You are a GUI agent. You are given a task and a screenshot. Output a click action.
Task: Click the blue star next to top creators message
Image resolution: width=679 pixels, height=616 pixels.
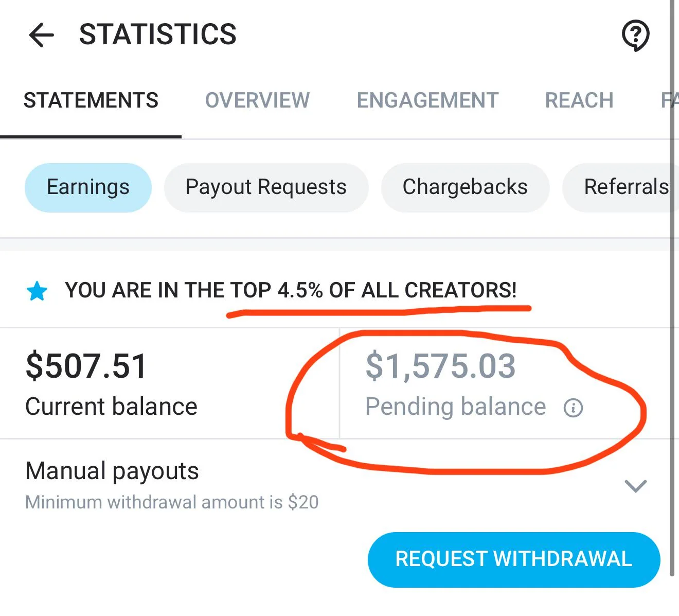point(37,291)
